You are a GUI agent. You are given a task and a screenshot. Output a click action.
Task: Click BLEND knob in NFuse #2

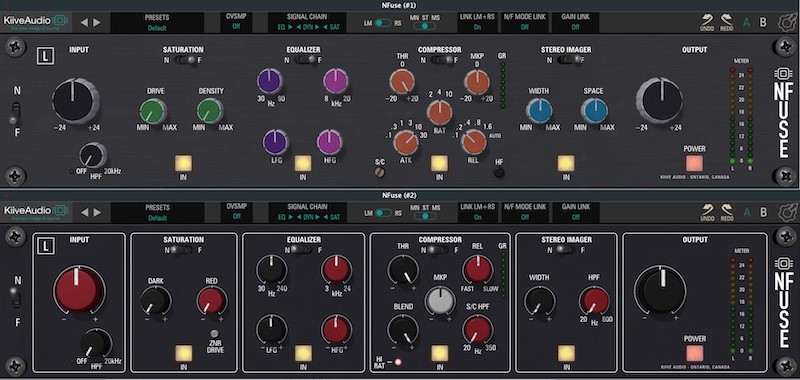point(403,329)
